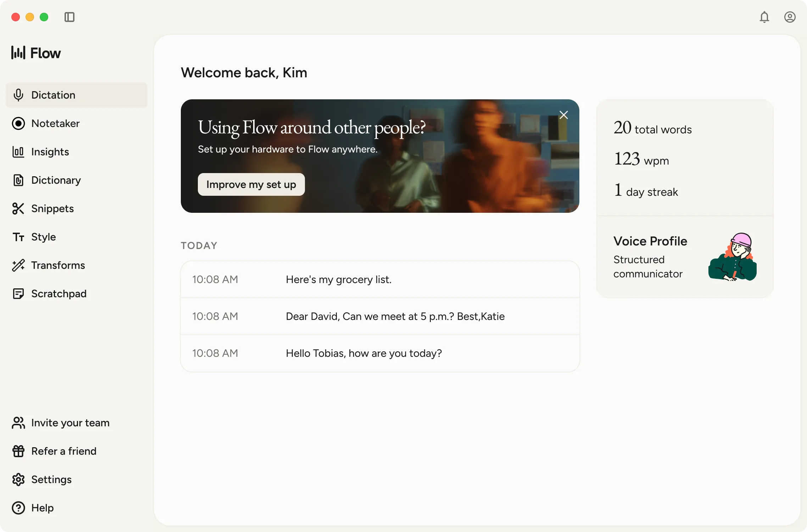Open the Voice Profile card
Viewport: 807px width, 532px height.
[685, 257]
